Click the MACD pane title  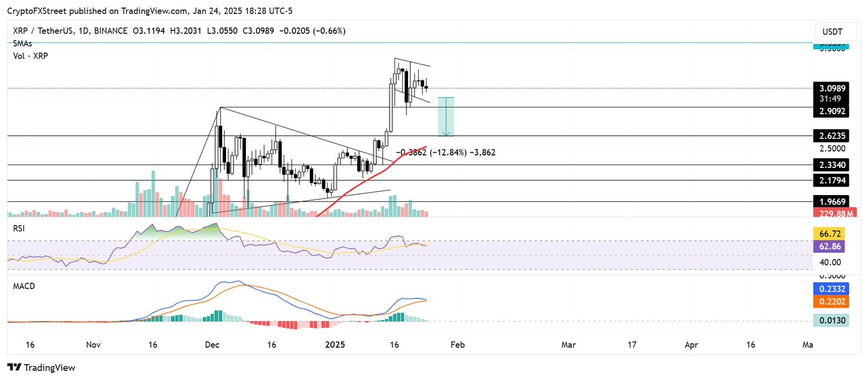(24, 286)
